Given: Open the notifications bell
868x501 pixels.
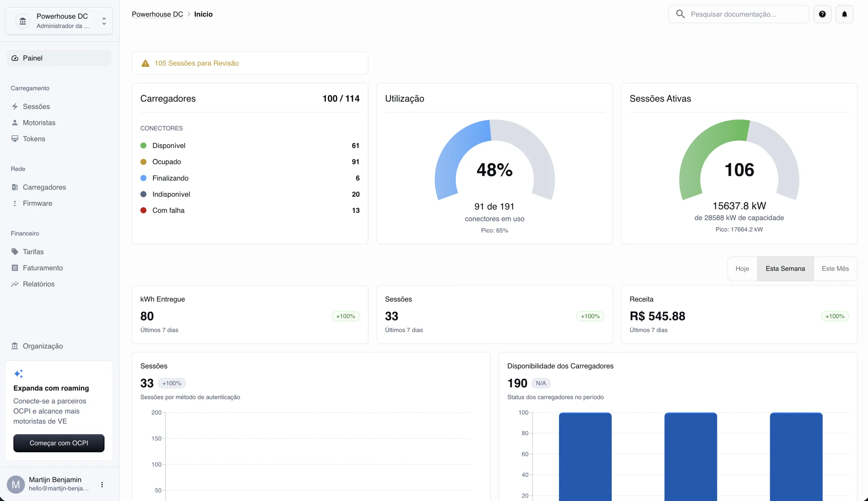Looking at the screenshot, I should 844,14.
